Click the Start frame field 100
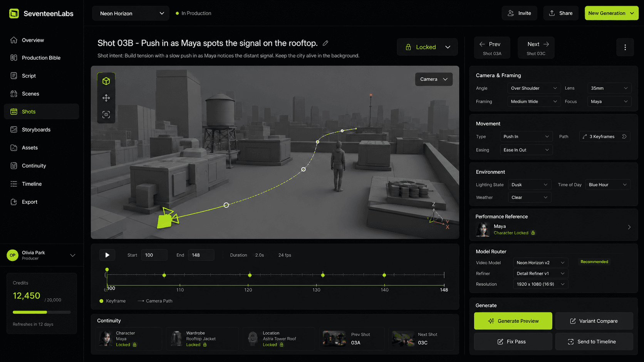The image size is (644, 362). [154, 255]
